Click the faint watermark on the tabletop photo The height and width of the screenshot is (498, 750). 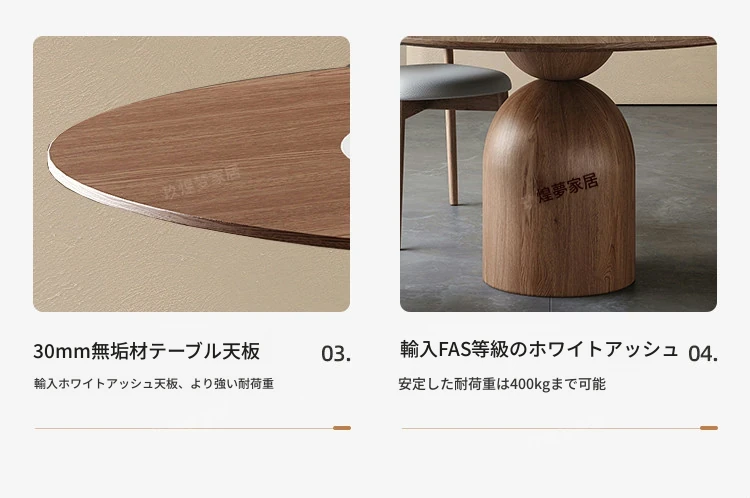[202, 182]
